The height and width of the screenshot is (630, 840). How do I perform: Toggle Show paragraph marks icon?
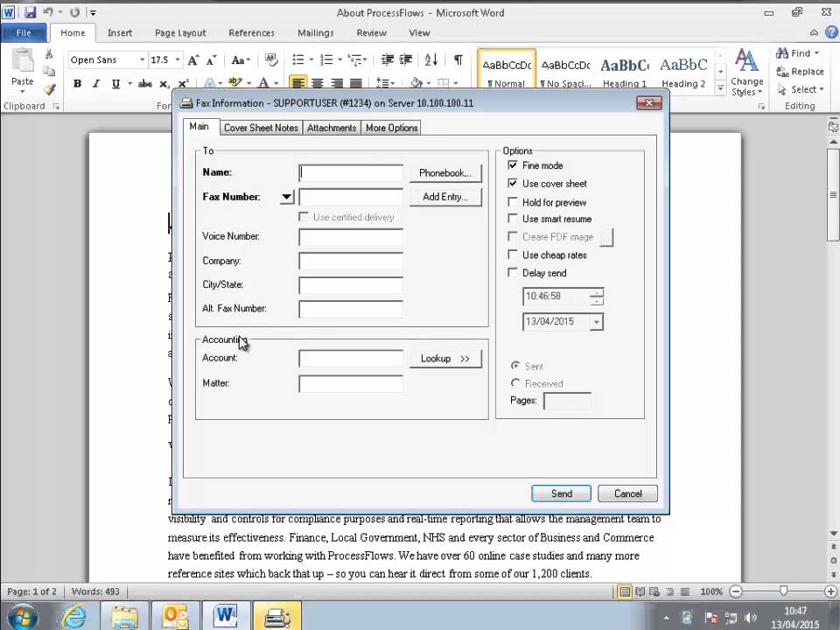click(x=458, y=60)
